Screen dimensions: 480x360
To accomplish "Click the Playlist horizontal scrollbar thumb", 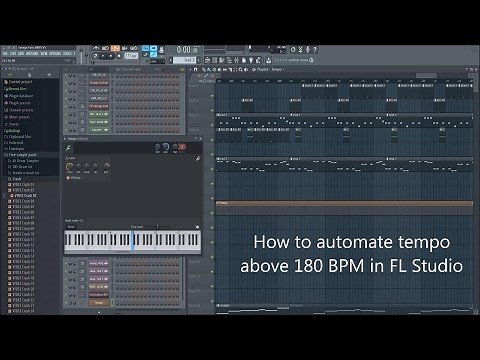I will 426,76.
